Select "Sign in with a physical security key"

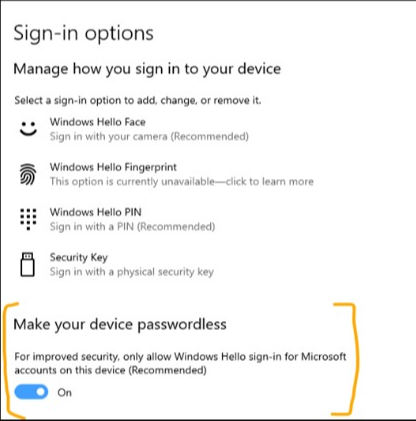[x=132, y=272]
